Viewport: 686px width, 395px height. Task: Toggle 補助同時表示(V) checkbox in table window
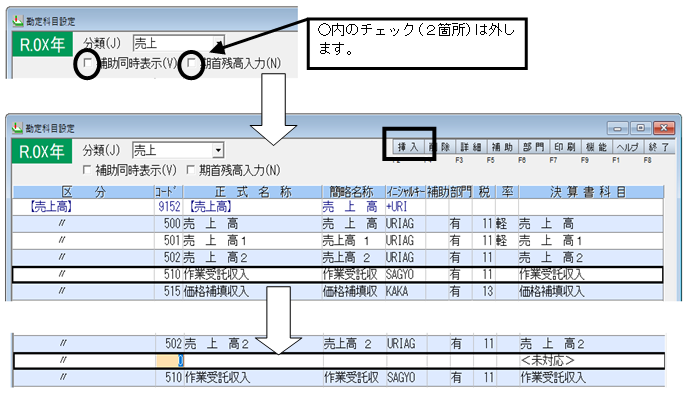coord(87,170)
